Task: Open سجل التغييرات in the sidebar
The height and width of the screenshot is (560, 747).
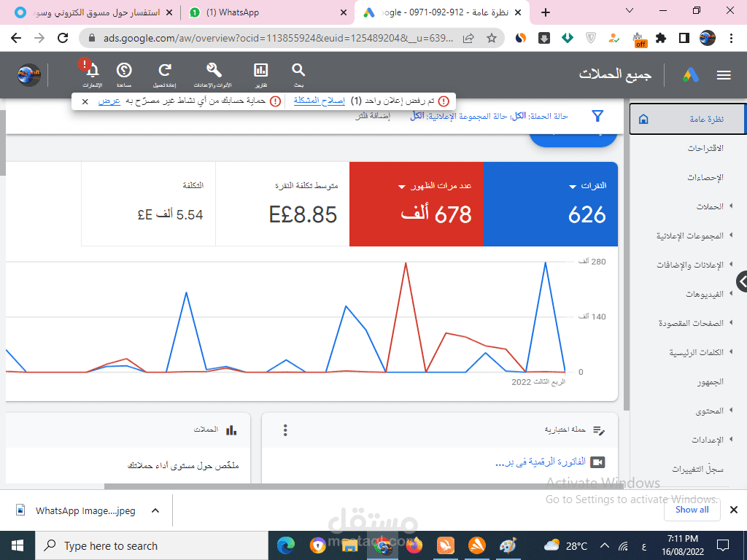Action: coord(698,469)
